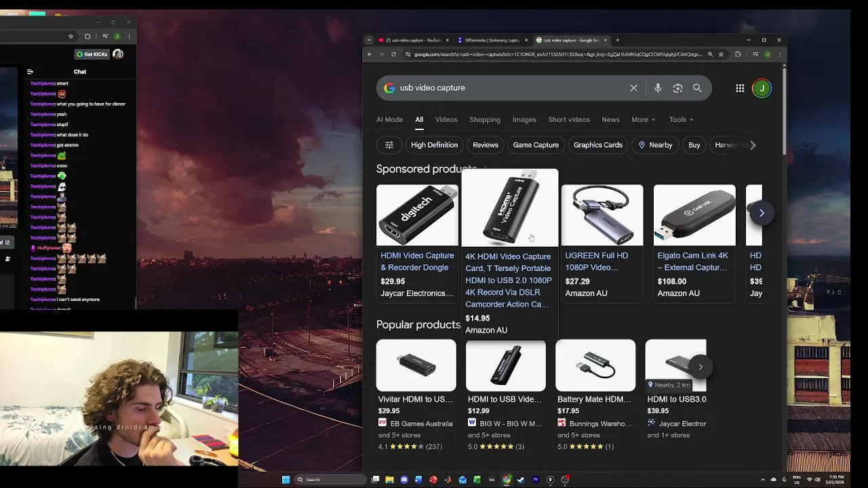Switch to AI Mode tab
This screenshot has height=488, width=868.
390,120
